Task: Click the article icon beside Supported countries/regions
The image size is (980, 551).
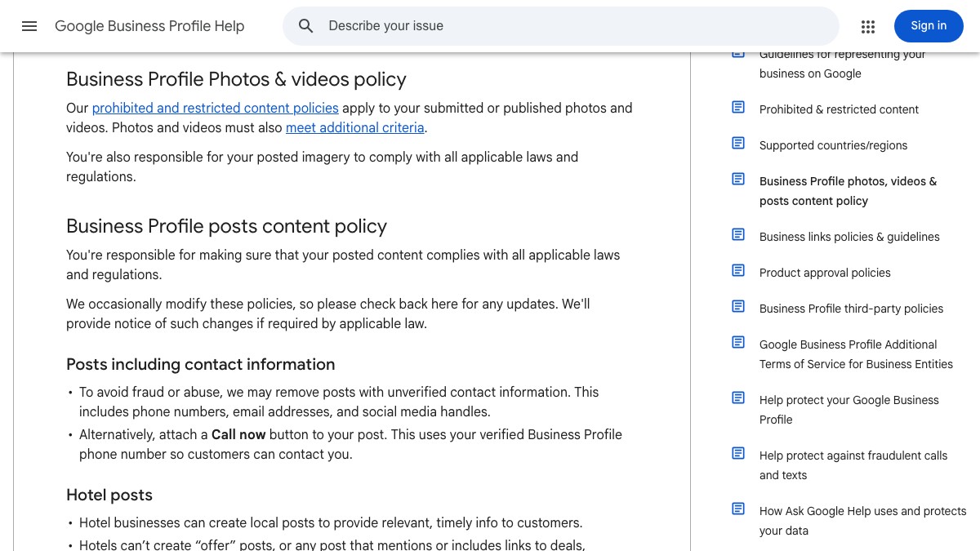Action: point(738,143)
